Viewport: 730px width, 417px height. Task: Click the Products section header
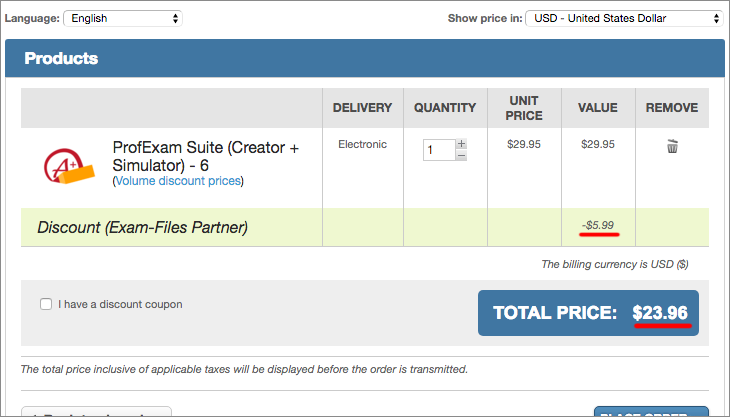(x=61, y=59)
